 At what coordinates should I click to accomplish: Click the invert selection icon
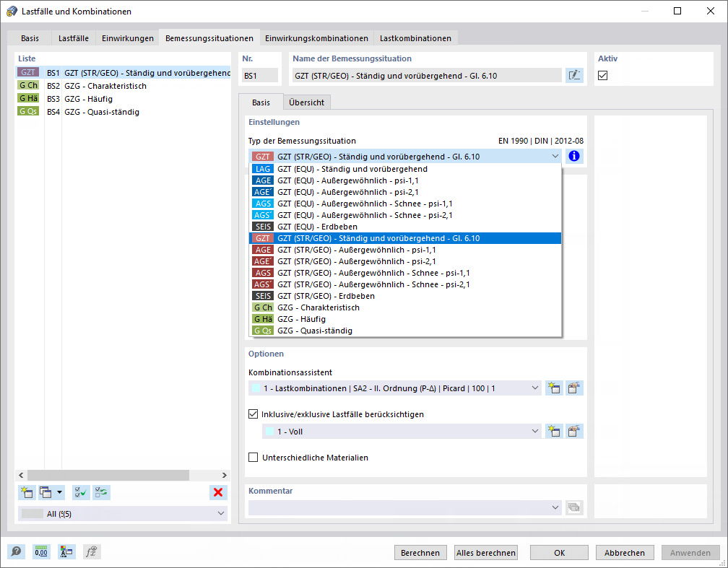(101, 492)
